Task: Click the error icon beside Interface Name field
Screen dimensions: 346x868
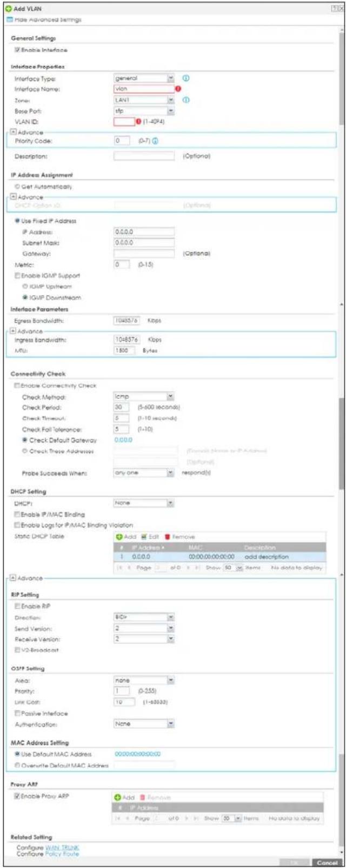Action: click(177, 89)
